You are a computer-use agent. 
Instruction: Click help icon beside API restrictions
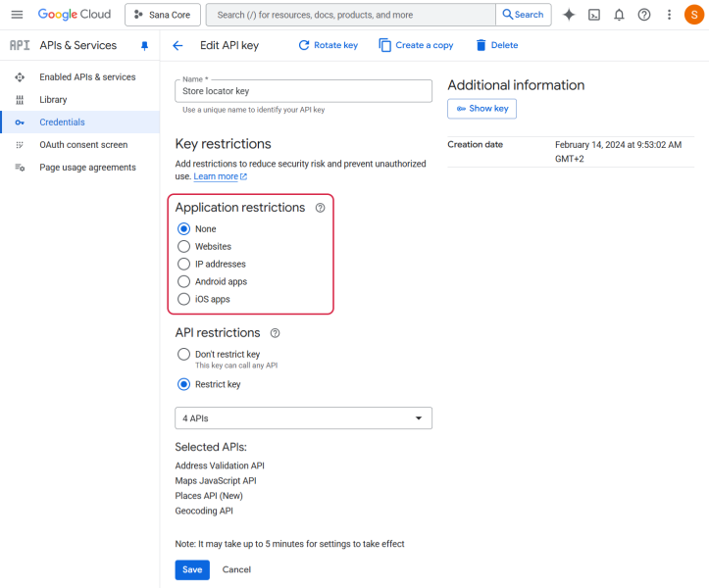pos(275,333)
